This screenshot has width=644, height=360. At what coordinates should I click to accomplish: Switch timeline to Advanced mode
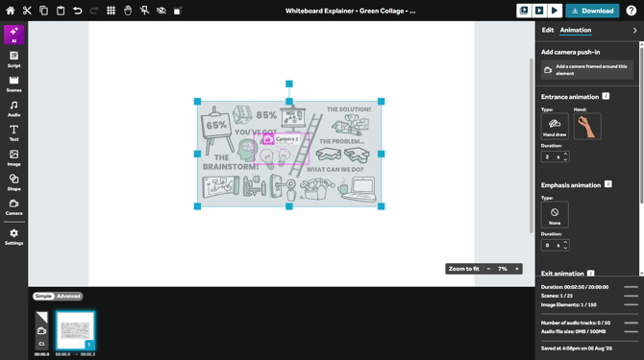click(x=68, y=296)
